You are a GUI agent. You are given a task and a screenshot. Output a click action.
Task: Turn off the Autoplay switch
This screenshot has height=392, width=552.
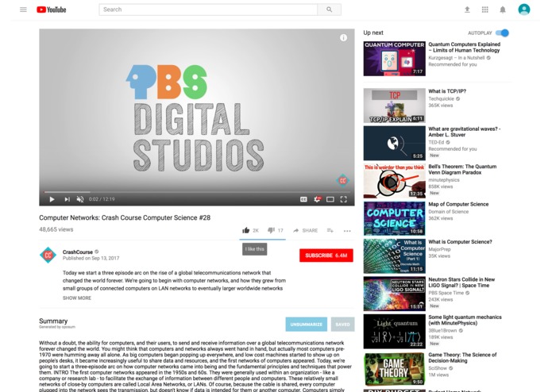coord(502,33)
